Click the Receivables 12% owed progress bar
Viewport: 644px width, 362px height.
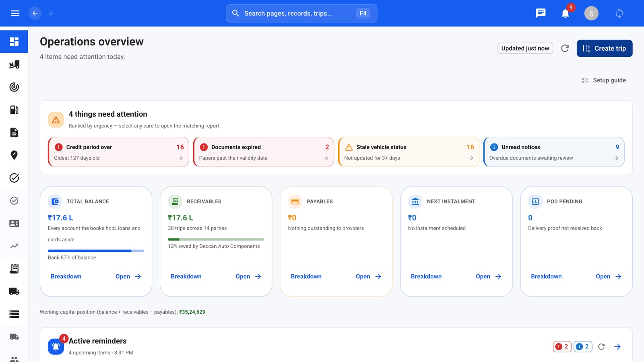tap(216, 239)
